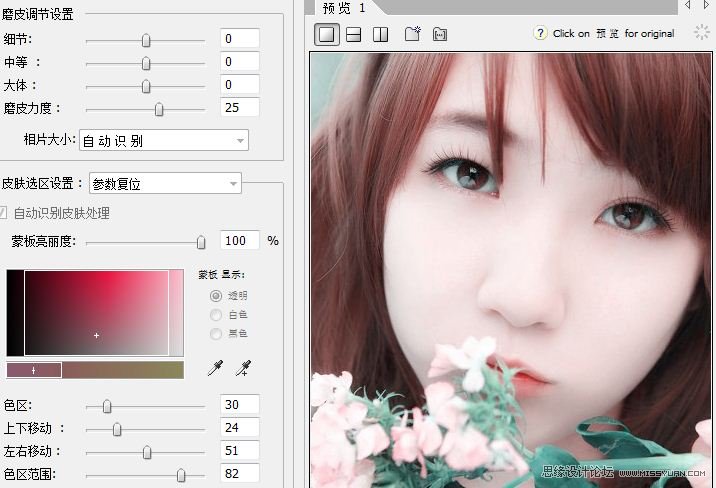Pick the skin color eyedropper tool

click(215, 368)
